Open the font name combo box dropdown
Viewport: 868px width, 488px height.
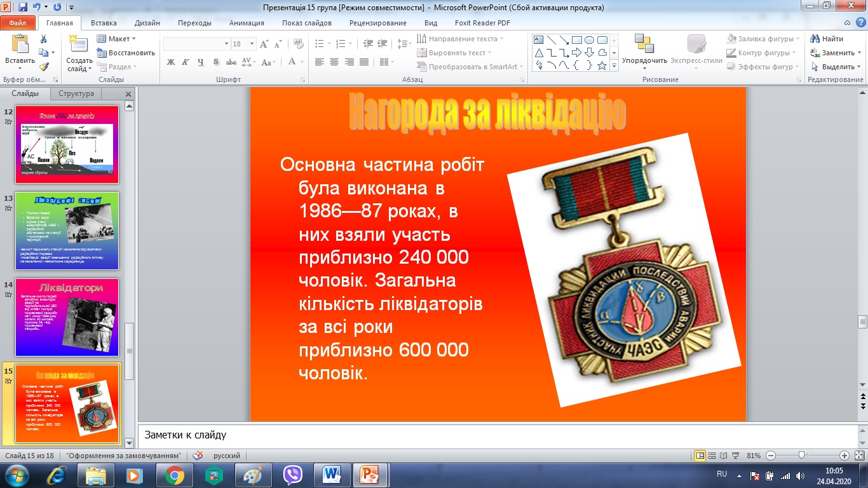pos(226,44)
